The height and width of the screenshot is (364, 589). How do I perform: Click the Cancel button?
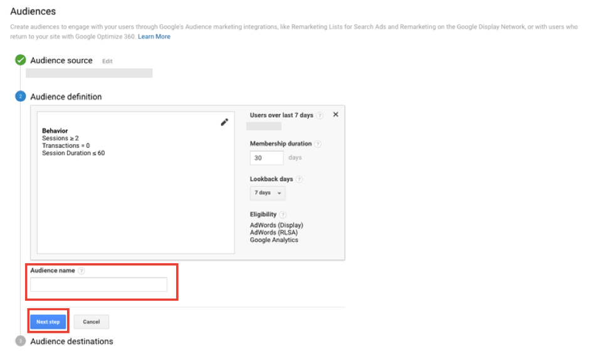click(x=91, y=321)
